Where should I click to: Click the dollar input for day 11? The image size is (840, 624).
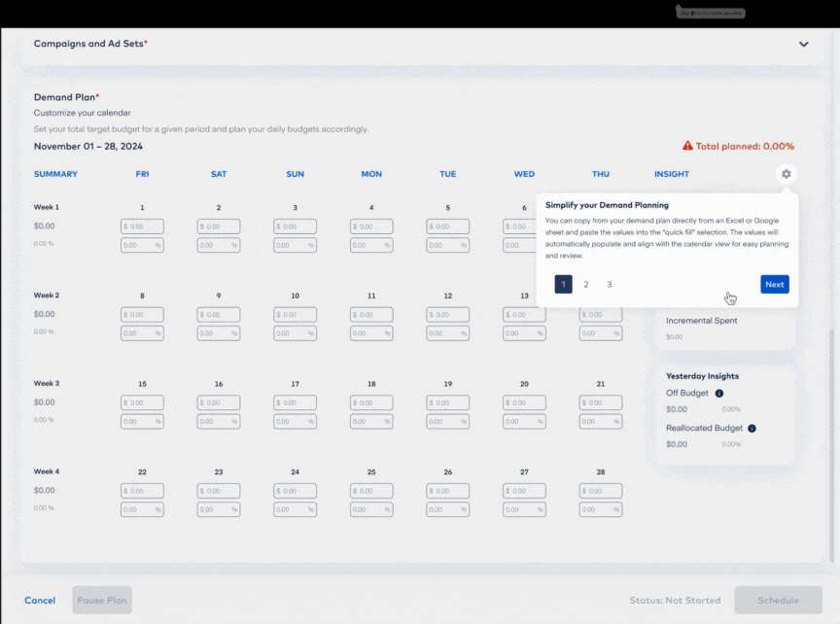coord(371,314)
